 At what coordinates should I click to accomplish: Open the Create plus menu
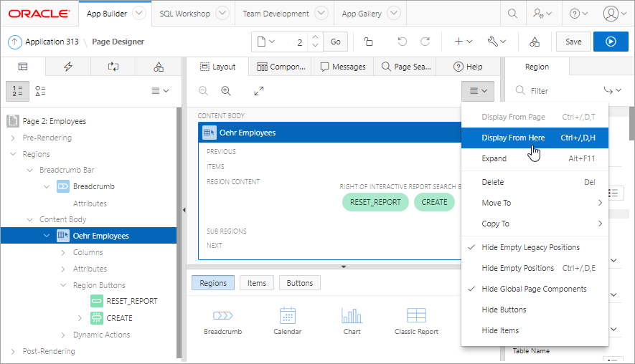(464, 42)
